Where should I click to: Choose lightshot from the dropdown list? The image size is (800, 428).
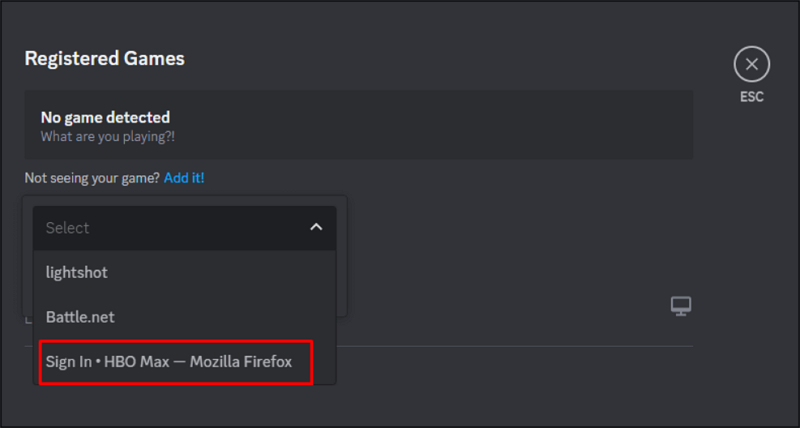77,272
